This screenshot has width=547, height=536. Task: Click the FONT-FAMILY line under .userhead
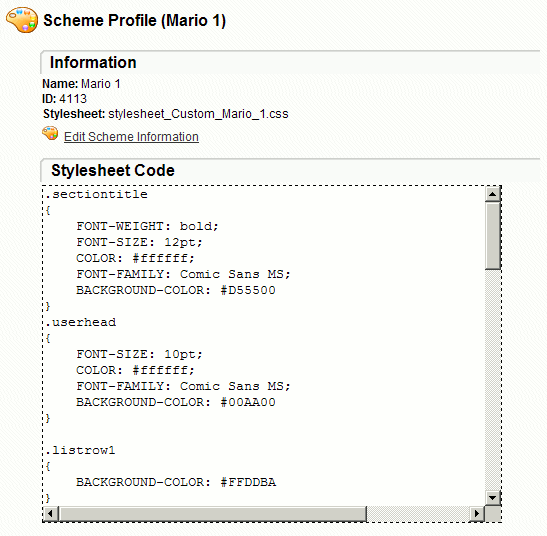coord(183,386)
